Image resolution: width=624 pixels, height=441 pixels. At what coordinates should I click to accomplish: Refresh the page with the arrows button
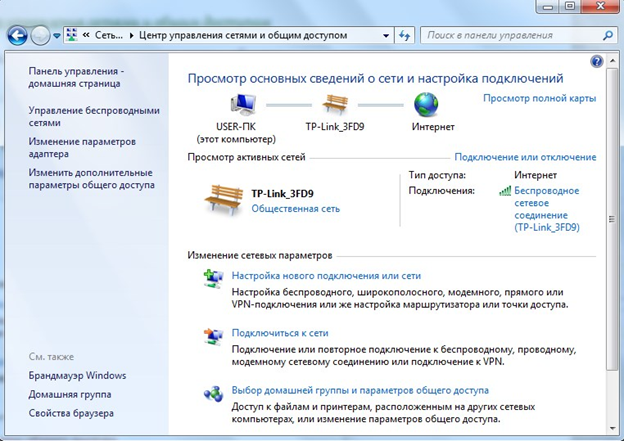pyautogui.click(x=405, y=35)
